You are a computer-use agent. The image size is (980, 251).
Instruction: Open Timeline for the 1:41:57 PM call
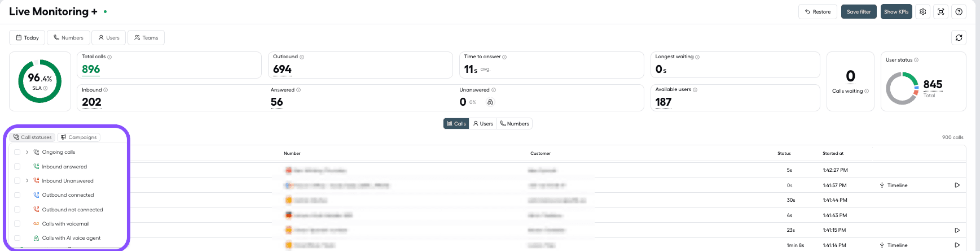(894, 185)
